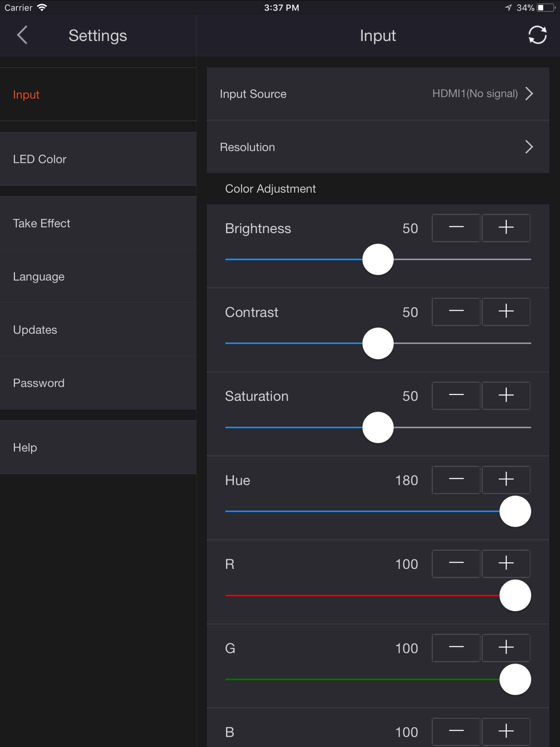Image resolution: width=560 pixels, height=747 pixels.
Task: Increase R value with the plus button
Action: [506, 564]
